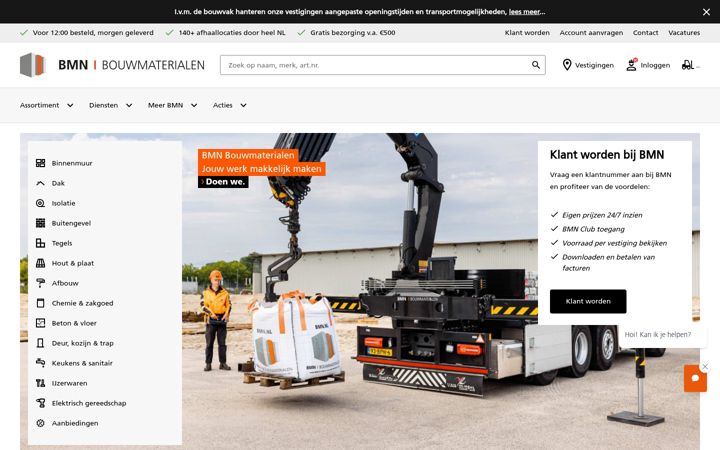
Task: Open the Vacatures link
Action: point(684,33)
